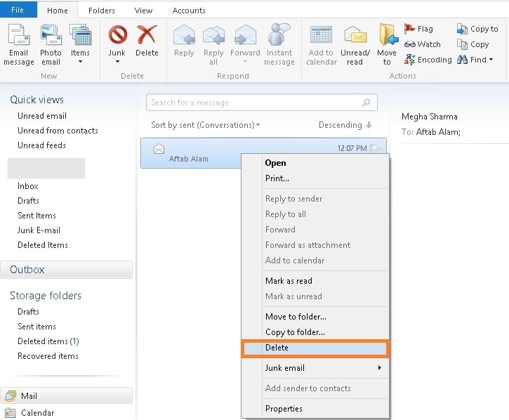Screen dimensions: 509x420
Task: Click the Watch glasses icon
Action: coord(410,44)
